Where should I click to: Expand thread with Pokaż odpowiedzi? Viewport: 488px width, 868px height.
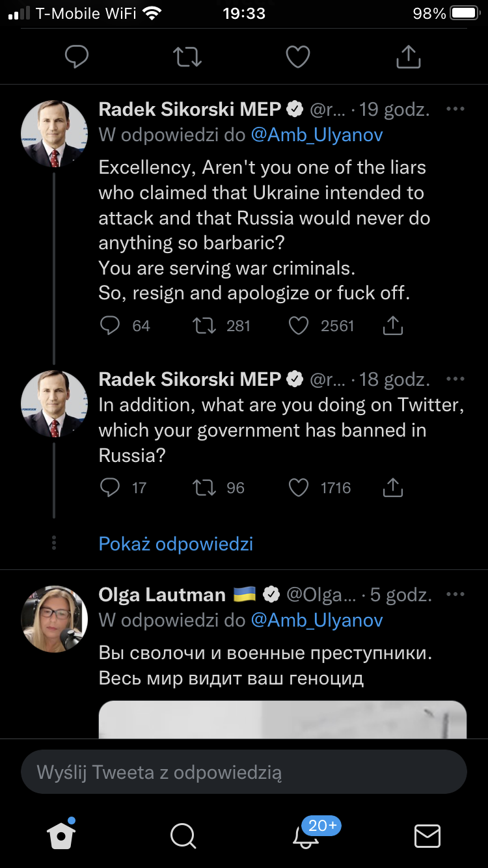176,543
